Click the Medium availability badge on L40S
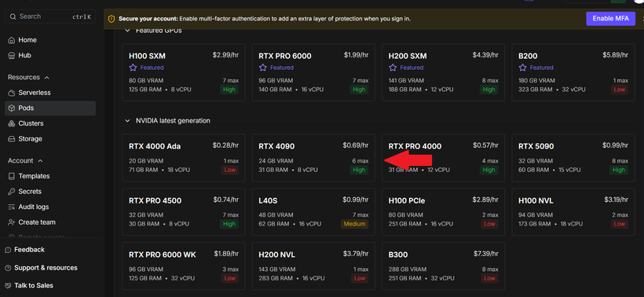 point(354,224)
